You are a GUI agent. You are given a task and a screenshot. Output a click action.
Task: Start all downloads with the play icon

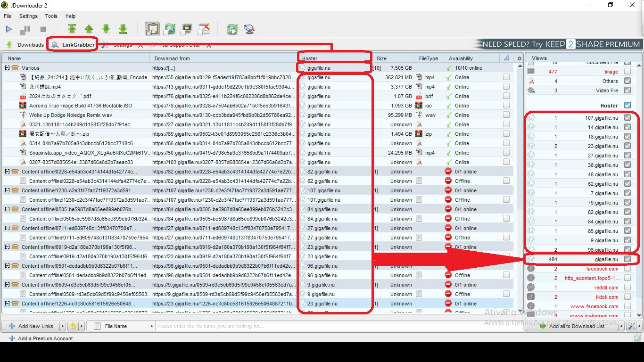[x=9, y=29]
